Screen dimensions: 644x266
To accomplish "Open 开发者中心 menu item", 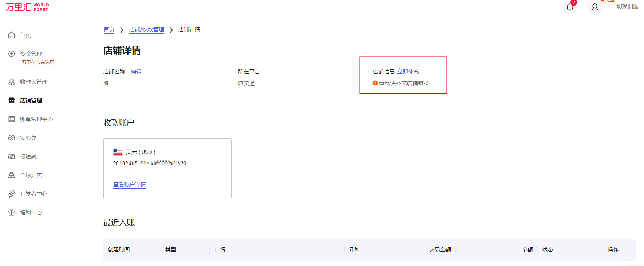I will tap(34, 194).
